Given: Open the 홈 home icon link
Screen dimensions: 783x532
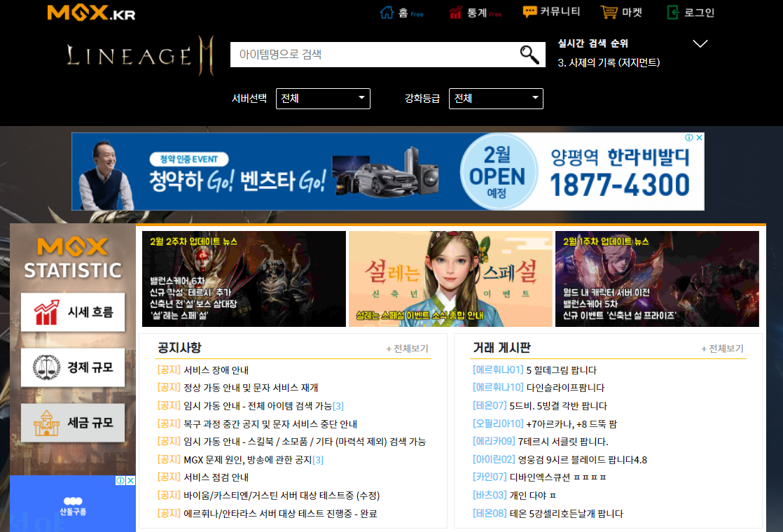Looking at the screenshot, I should (x=387, y=13).
